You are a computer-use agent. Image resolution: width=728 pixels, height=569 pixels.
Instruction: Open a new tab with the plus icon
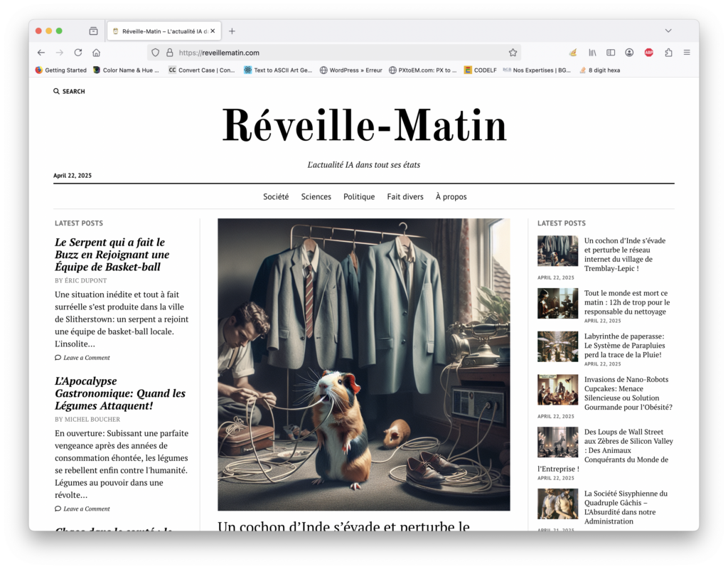[232, 31]
